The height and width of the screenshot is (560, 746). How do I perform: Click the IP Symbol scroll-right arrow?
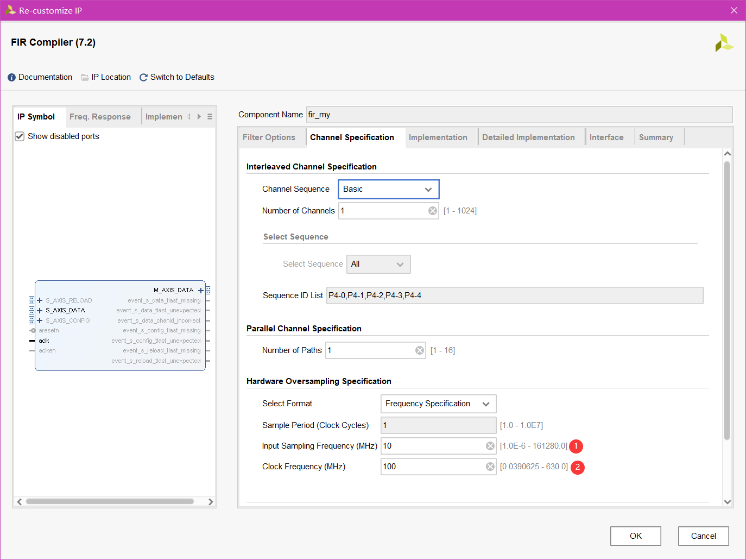[x=211, y=502]
